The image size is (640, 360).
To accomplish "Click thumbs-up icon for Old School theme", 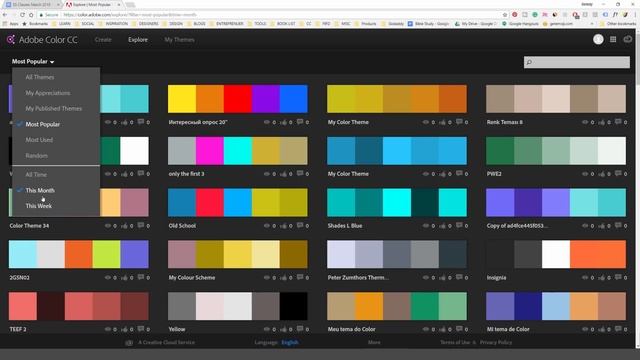I will 283,226.
